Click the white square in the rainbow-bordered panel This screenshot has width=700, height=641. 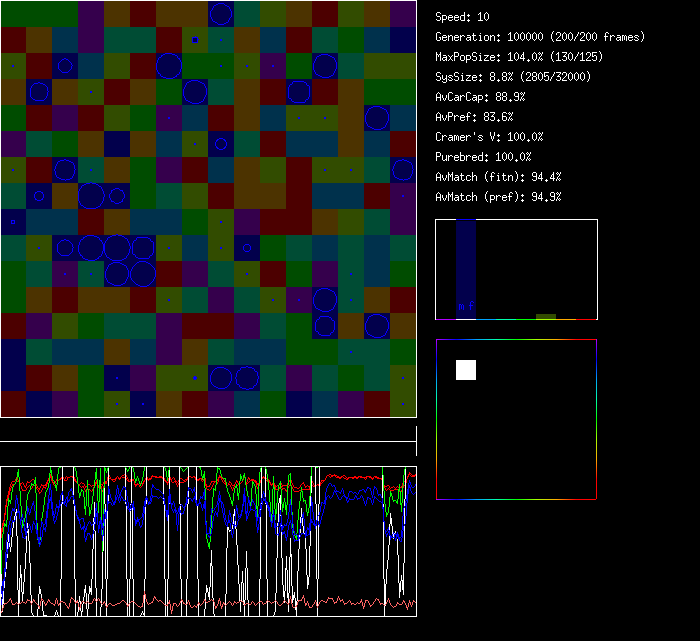466,370
